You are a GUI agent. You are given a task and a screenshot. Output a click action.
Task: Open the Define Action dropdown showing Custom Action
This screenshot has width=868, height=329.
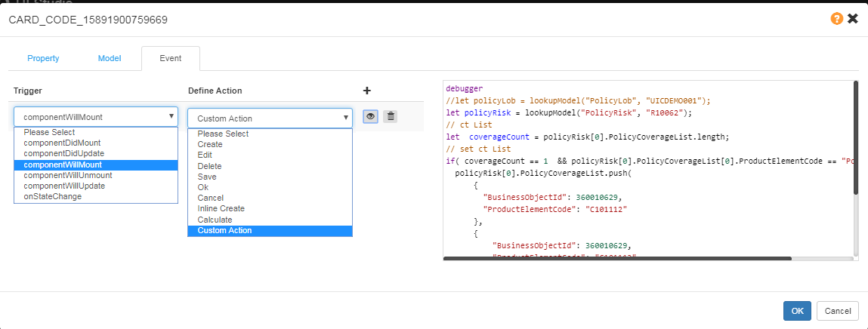tap(269, 118)
